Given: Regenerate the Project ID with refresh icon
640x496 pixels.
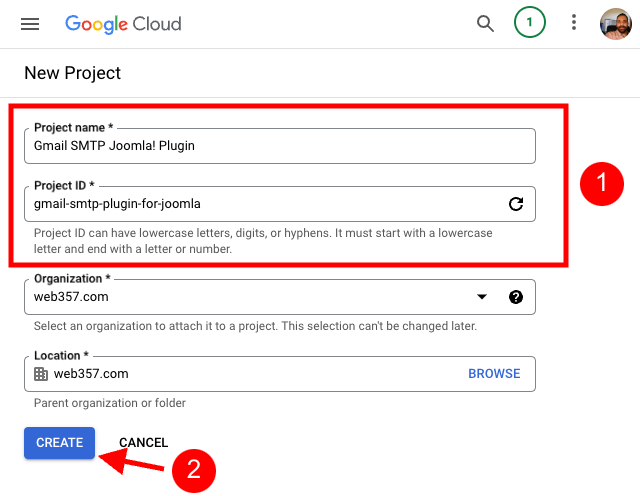Looking at the screenshot, I should [516, 204].
